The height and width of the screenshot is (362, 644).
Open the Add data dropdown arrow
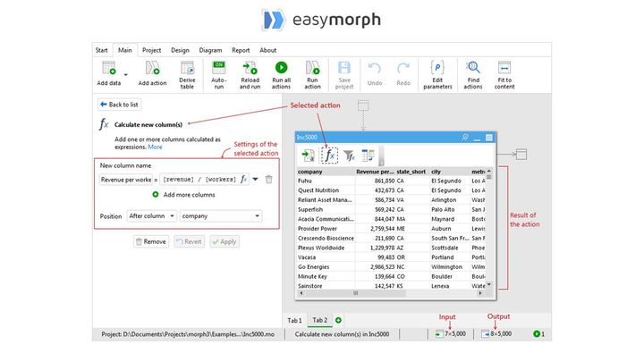pos(126,75)
